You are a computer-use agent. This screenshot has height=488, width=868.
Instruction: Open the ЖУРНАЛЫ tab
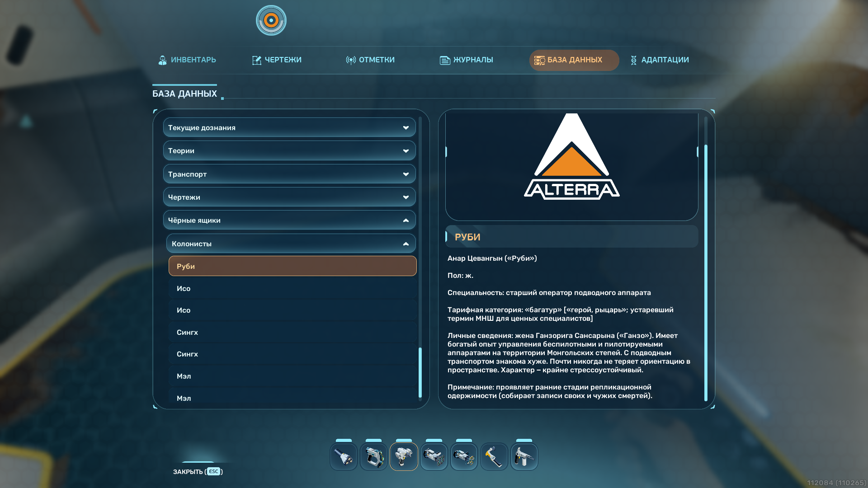click(x=467, y=60)
